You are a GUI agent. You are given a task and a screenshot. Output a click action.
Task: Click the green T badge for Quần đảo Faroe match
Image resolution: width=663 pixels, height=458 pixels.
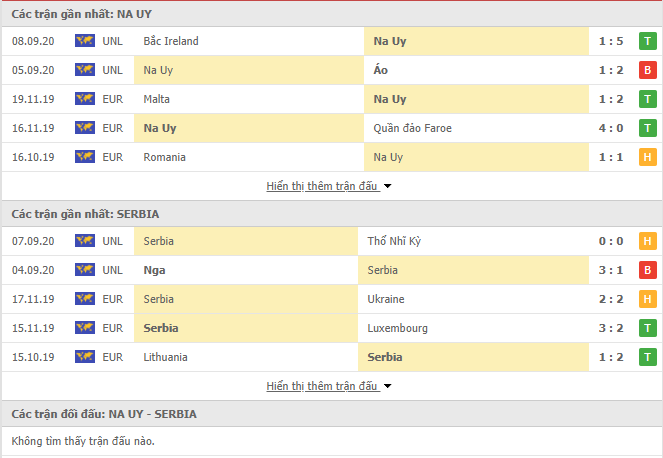(647, 128)
